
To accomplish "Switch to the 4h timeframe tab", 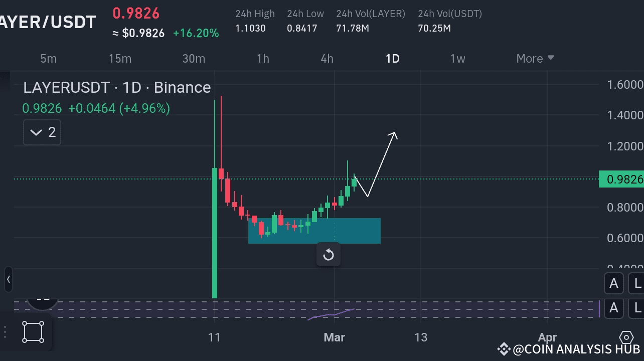I will click(327, 58).
